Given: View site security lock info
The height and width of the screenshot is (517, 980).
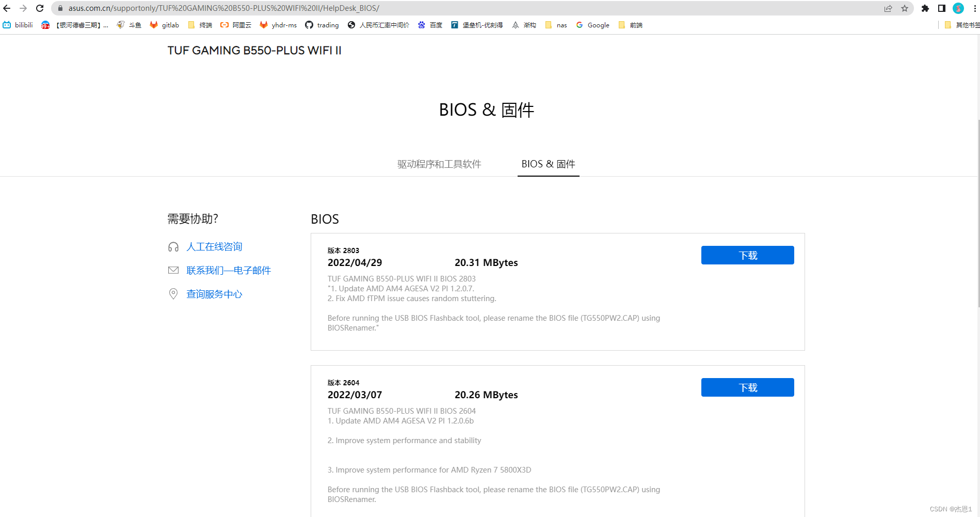Looking at the screenshot, I should pyautogui.click(x=60, y=8).
